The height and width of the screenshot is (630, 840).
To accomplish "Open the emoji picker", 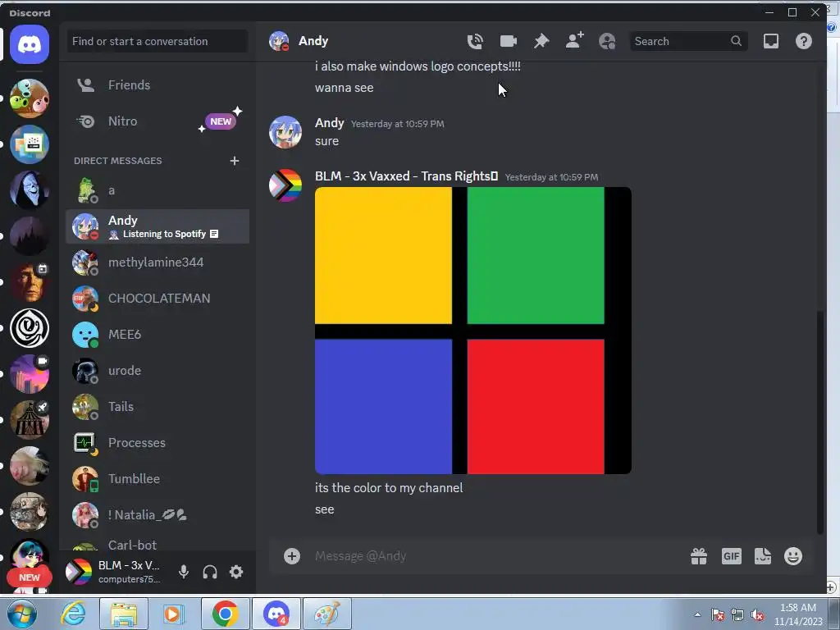I will pos(793,556).
